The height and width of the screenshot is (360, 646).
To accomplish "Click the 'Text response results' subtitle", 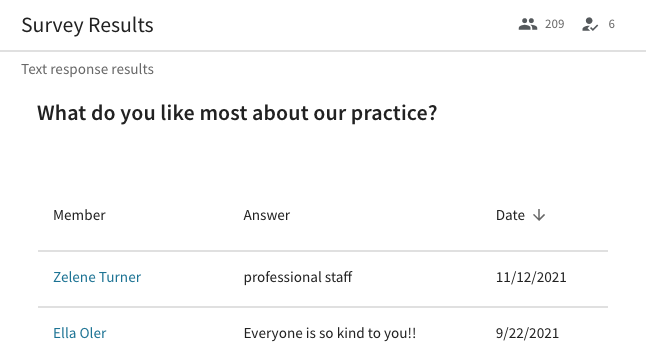I will 87,69.
